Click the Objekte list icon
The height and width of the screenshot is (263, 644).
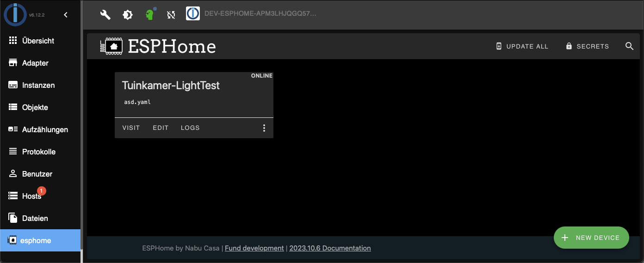(13, 107)
